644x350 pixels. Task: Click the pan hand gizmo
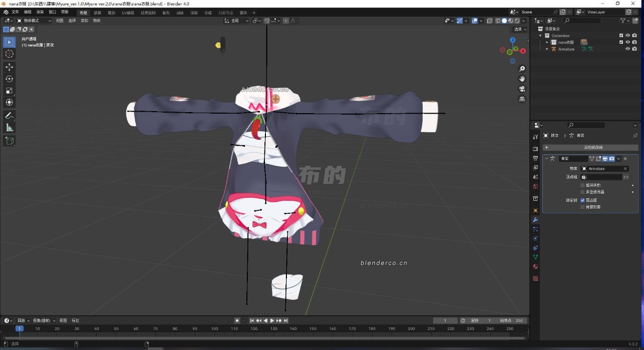522,79
